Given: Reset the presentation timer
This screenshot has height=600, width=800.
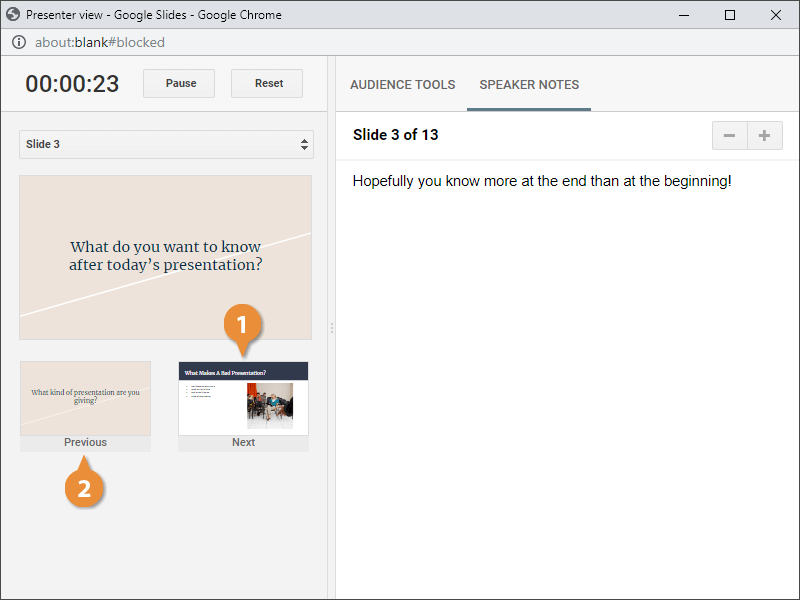Looking at the screenshot, I should coord(267,83).
